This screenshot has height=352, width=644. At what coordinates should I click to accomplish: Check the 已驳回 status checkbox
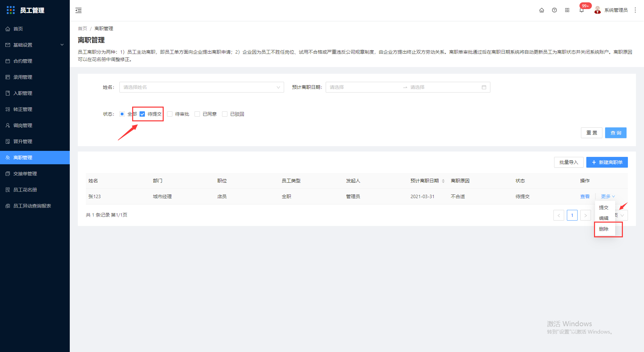click(225, 114)
